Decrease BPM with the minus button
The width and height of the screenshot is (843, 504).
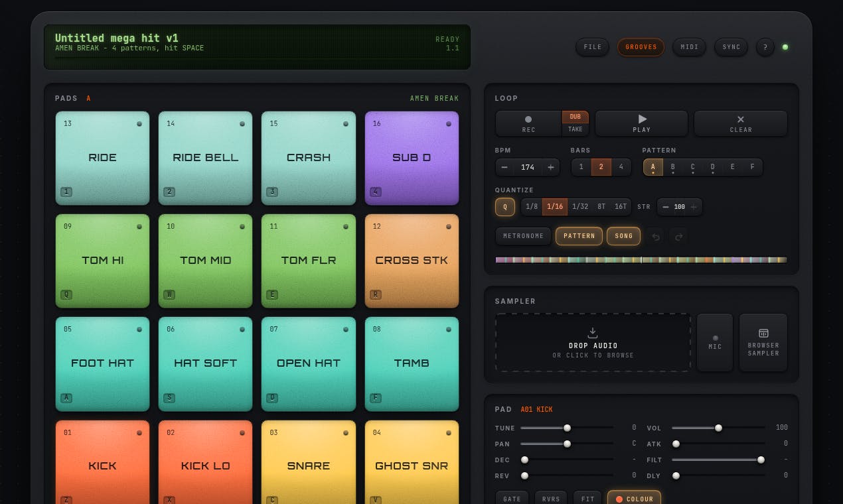click(504, 167)
